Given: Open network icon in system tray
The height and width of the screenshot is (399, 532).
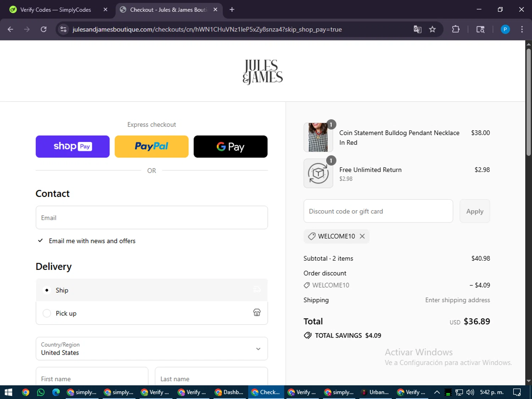Looking at the screenshot, I should coord(459,392).
